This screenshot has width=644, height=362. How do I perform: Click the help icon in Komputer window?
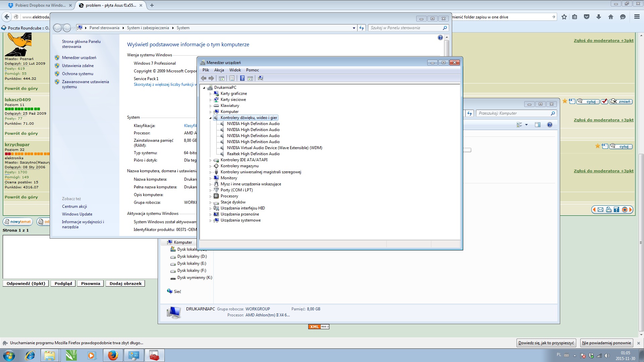click(x=550, y=125)
